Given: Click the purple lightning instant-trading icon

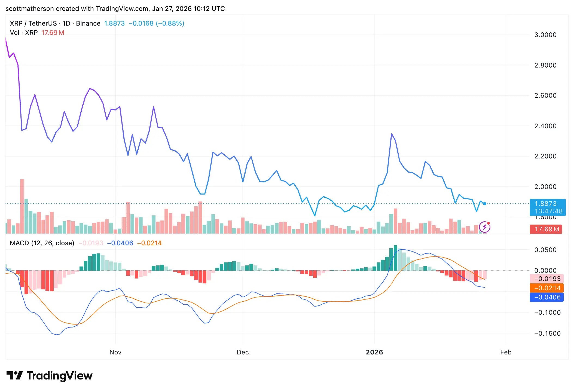Looking at the screenshot, I should [484, 227].
